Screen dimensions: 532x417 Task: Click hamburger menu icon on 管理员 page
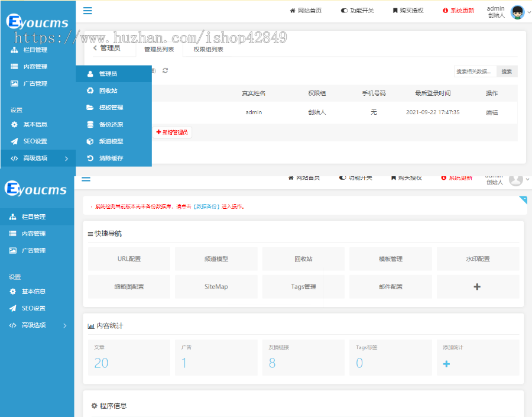pyautogui.click(x=87, y=11)
